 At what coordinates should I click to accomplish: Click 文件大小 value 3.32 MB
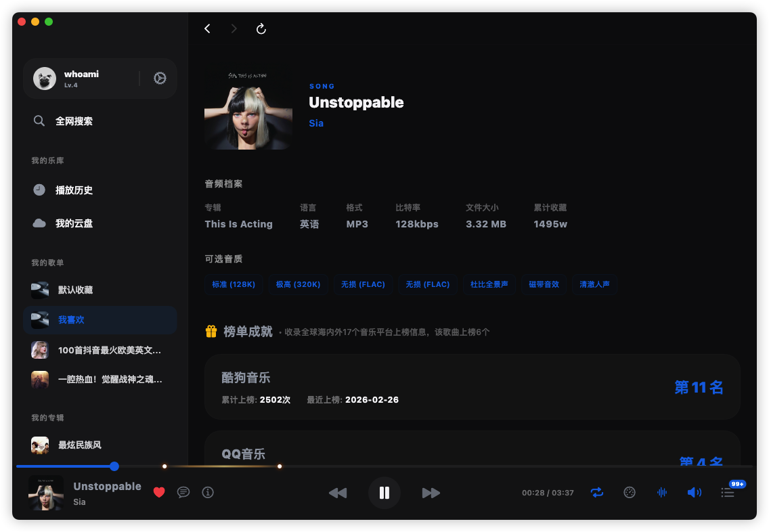(485, 224)
